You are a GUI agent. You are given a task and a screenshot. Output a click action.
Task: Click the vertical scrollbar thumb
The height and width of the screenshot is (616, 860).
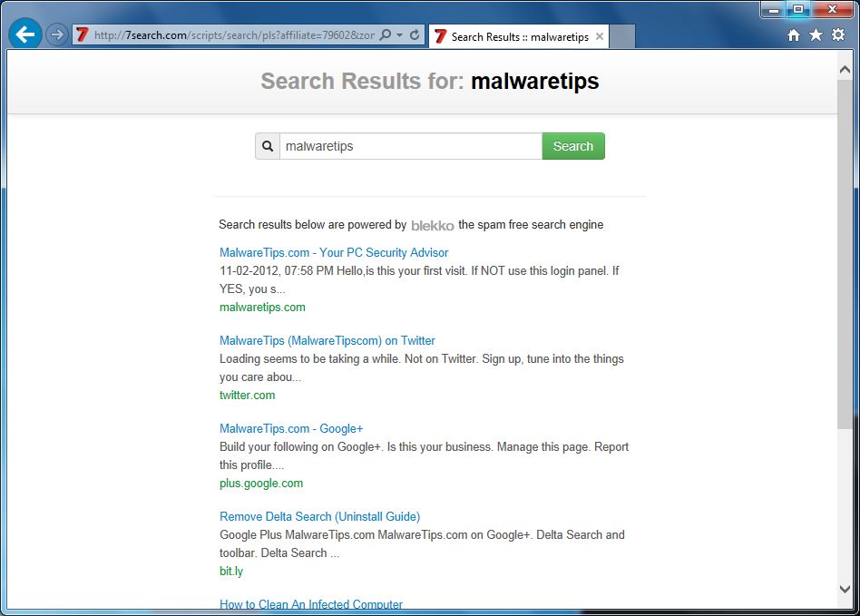pyautogui.click(x=845, y=254)
